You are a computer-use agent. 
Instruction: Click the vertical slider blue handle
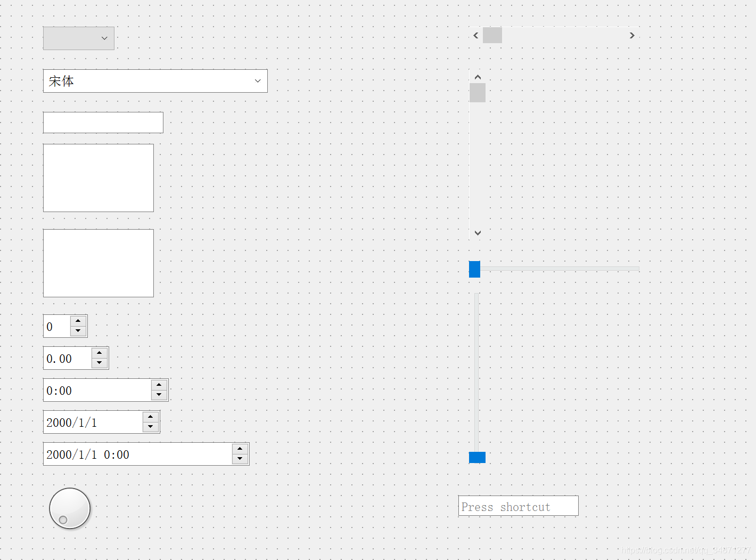[x=477, y=457]
